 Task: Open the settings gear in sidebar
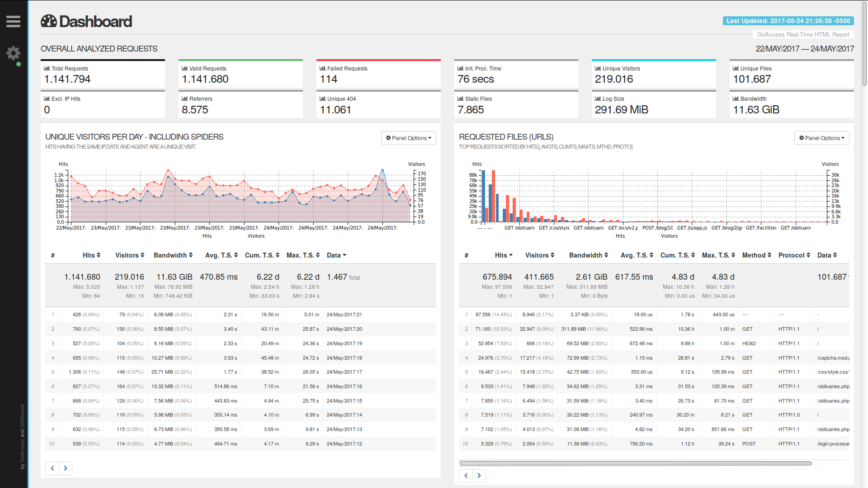[x=13, y=53]
